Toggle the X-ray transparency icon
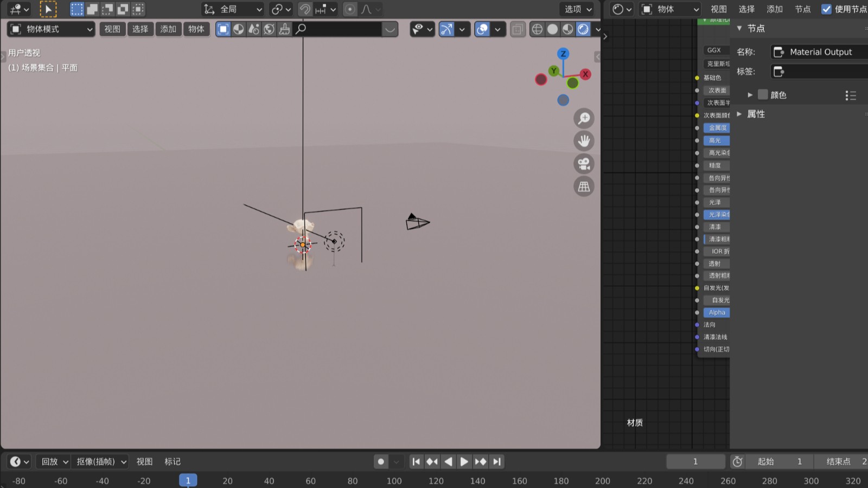This screenshot has height=488, width=868. [x=518, y=29]
